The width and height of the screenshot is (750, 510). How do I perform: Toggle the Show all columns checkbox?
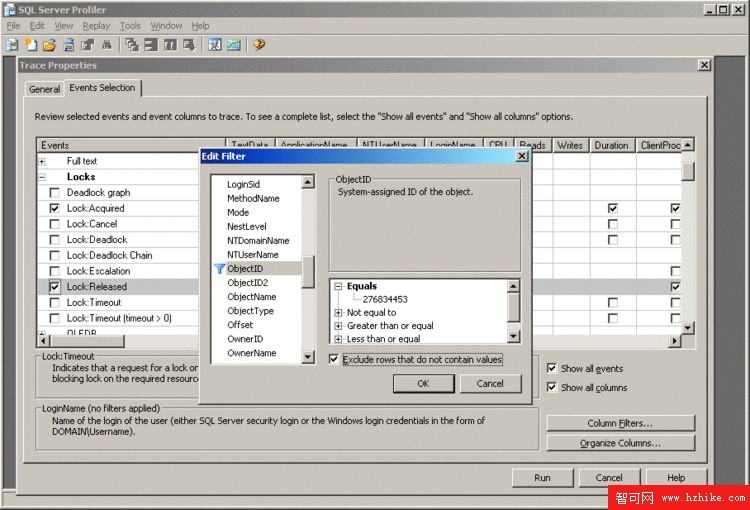[x=551, y=387]
